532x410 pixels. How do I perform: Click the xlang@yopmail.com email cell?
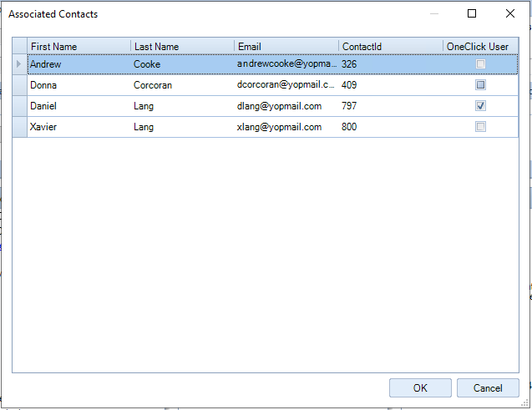point(286,127)
